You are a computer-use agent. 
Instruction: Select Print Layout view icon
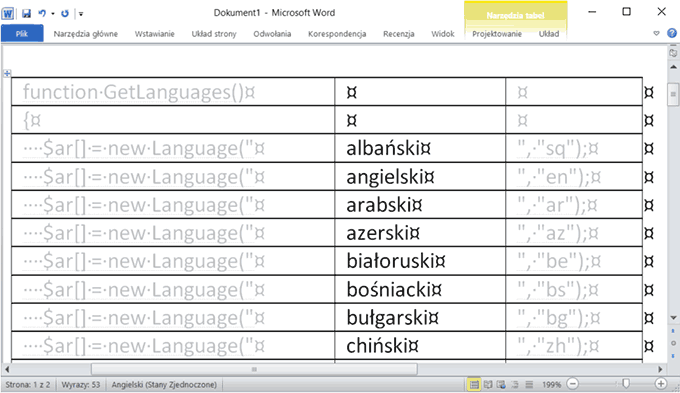[474, 384]
